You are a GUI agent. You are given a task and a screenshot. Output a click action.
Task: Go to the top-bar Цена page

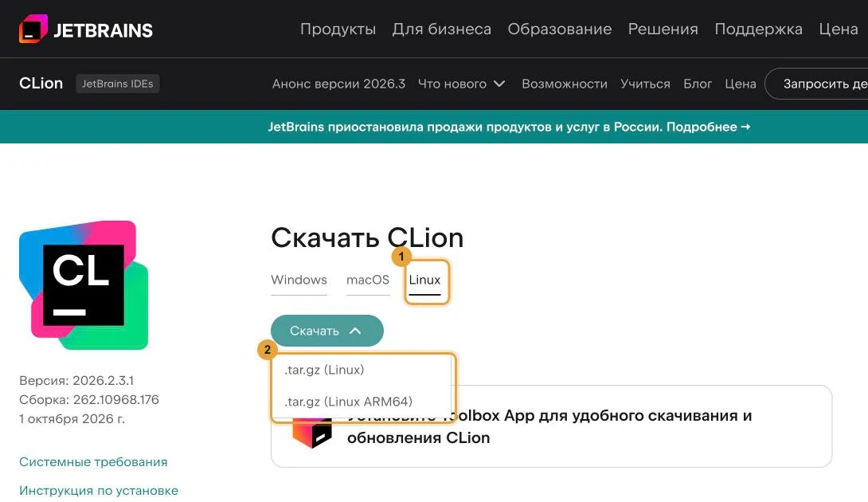pos(839,29)
